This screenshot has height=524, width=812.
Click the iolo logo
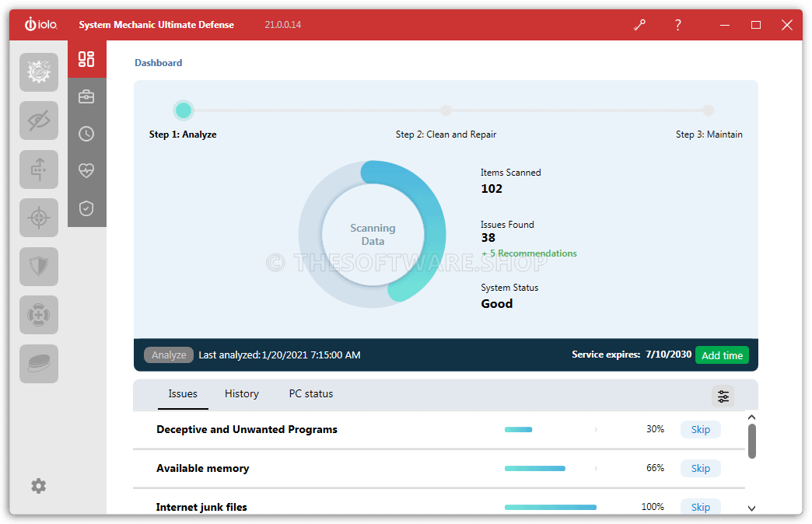click(41, 24)
